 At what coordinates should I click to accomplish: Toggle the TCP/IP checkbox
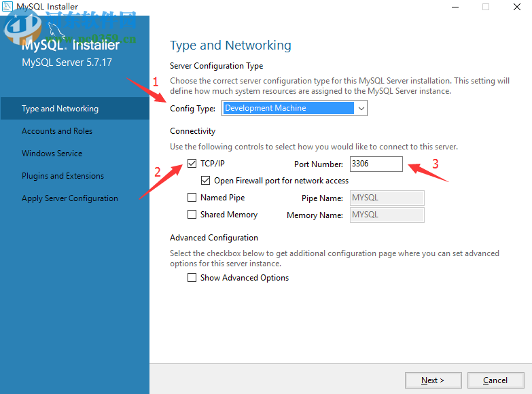(x=192, y=164)
